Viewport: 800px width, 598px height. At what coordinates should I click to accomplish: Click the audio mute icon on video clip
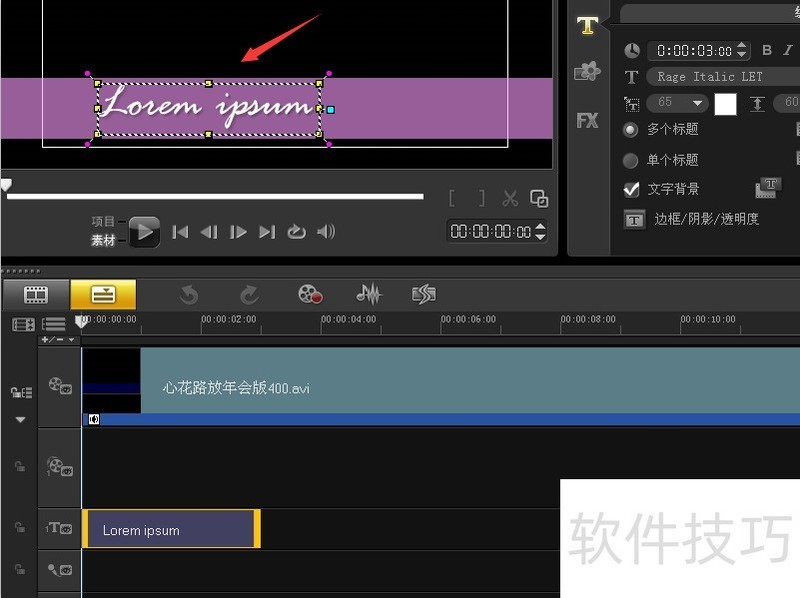point(94,419)
